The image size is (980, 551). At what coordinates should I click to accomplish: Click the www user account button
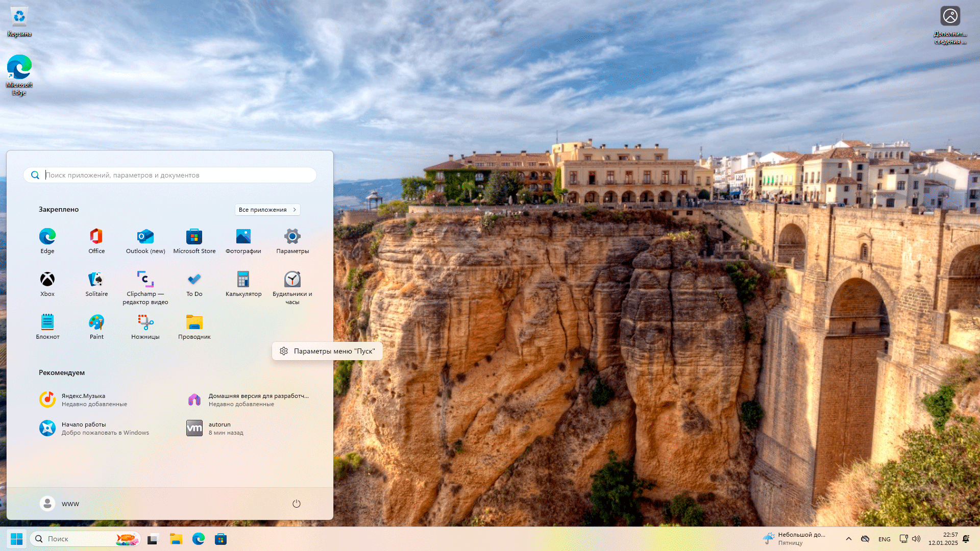[x=60, y=504]
